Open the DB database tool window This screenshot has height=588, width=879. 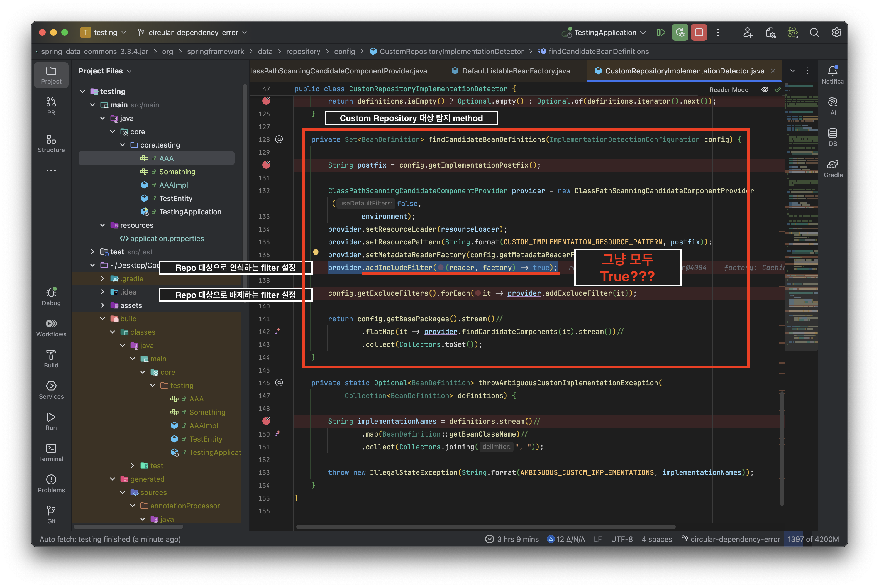[x=833, y=137]
